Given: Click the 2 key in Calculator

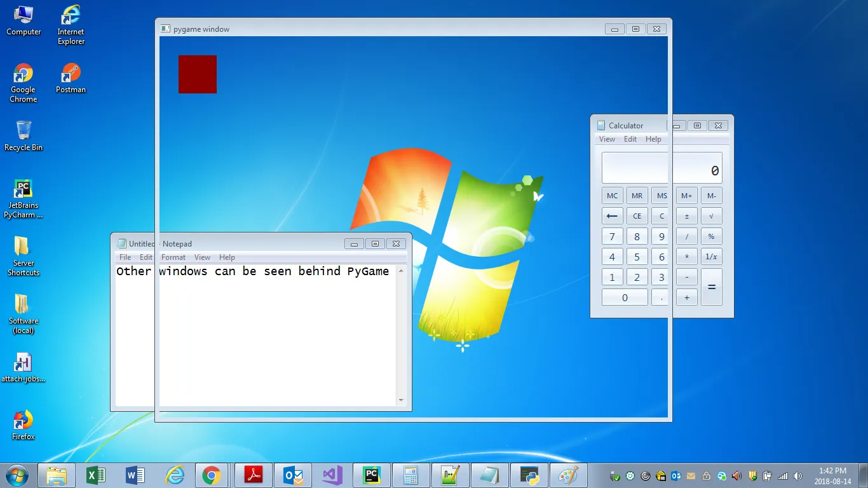Looking at the screenshot, I should tap(637, 277).
